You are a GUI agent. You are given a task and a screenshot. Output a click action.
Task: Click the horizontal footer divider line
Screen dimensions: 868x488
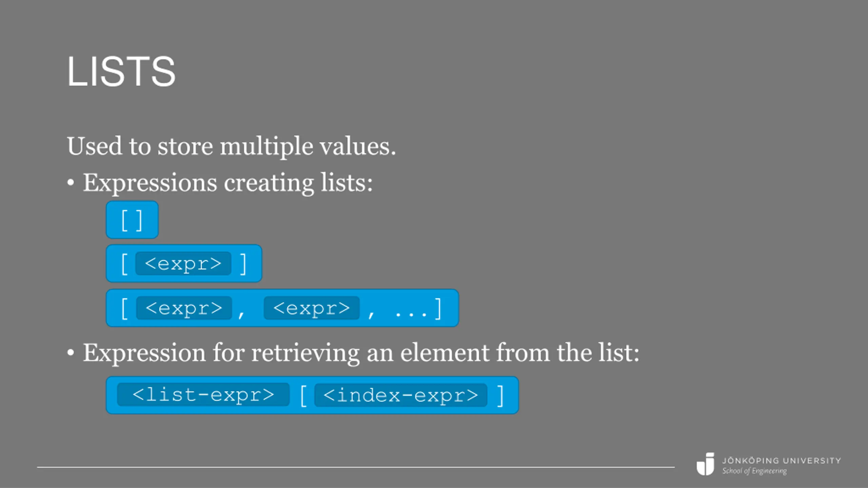tap(355, 467)
